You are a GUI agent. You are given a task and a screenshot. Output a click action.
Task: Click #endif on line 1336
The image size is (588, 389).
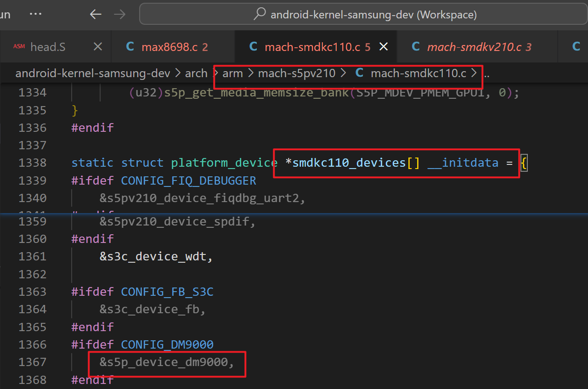click(x=92, y=128)
